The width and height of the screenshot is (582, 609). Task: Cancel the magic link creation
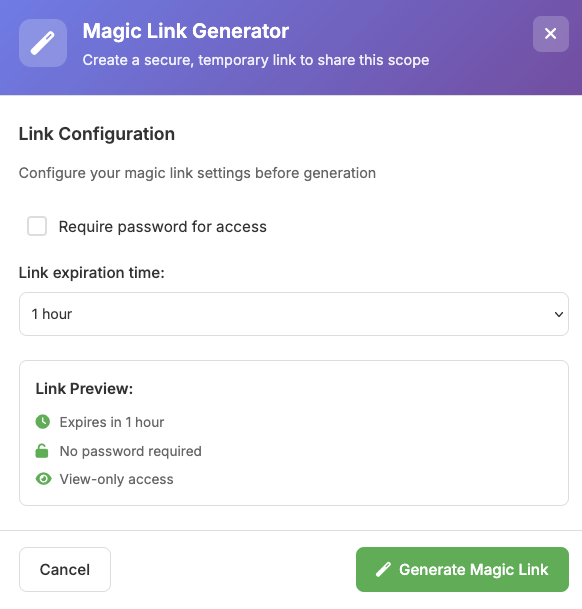[65, 569]
